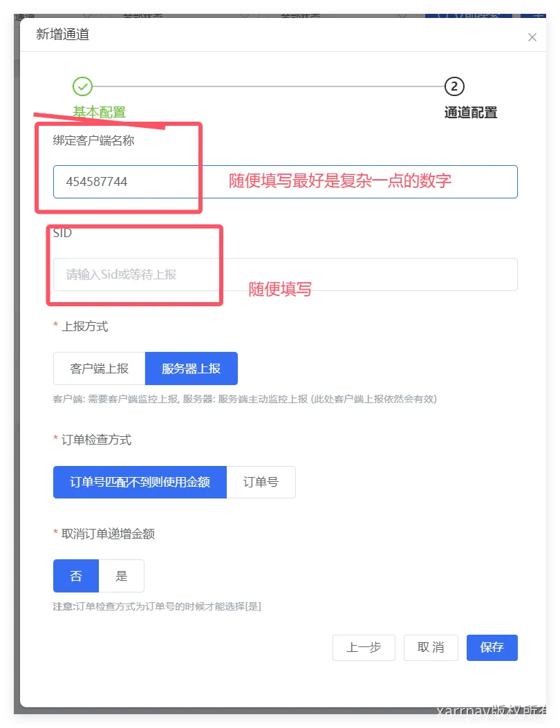Click the progress line between the steps
560x728 pixels.
click(x=268, y=86)
